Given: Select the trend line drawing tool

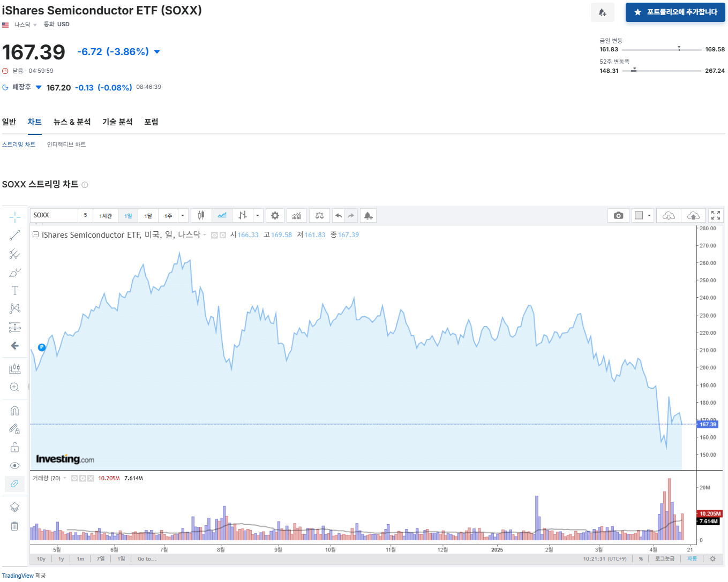Looking at the screenshot, I should click(x=14, y=235).
